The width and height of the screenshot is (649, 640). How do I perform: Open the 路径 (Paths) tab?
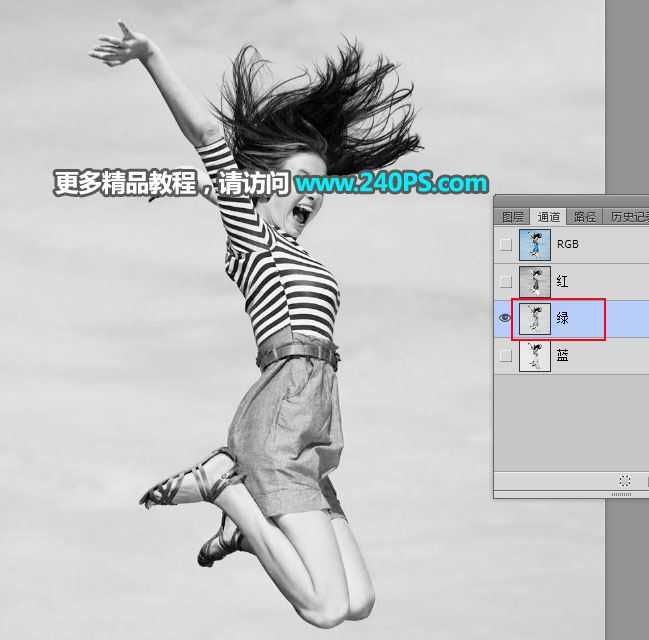pyautogui.click(x=584, y=216)
